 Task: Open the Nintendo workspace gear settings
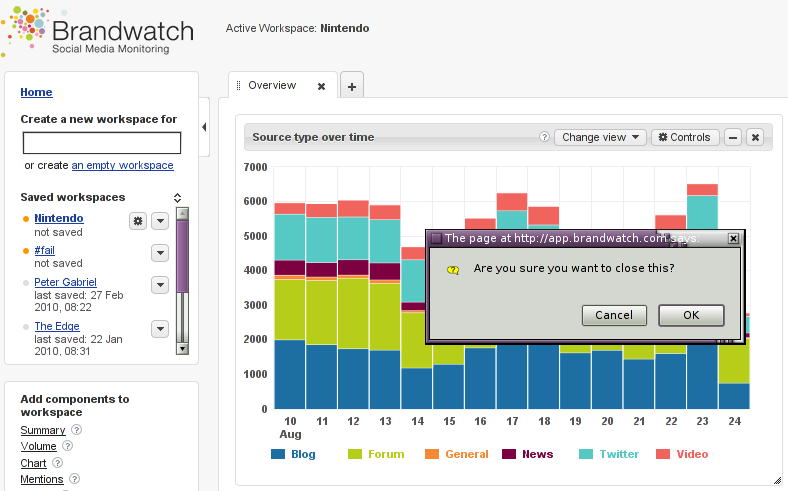(138, 221)
